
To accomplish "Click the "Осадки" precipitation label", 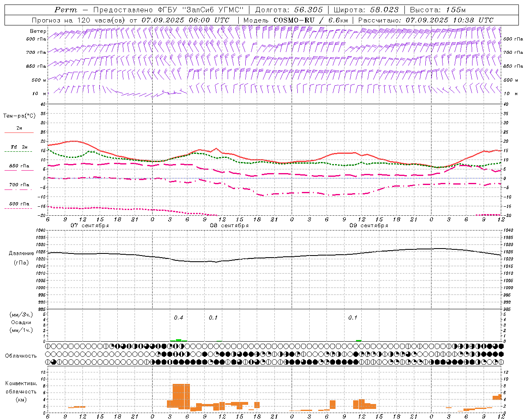I will click(21, 322).
